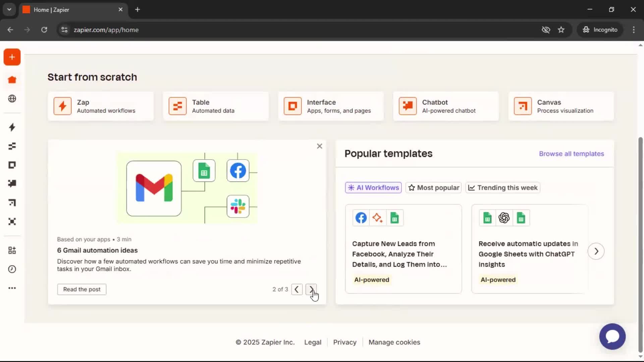Click the Chatbot card icon

(x=408, y=106)
